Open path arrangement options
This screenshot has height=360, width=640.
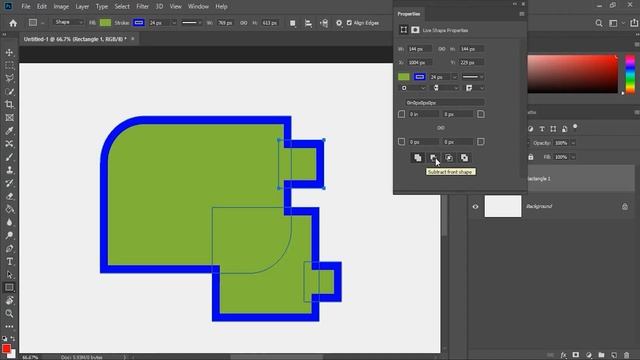(324, 23)
